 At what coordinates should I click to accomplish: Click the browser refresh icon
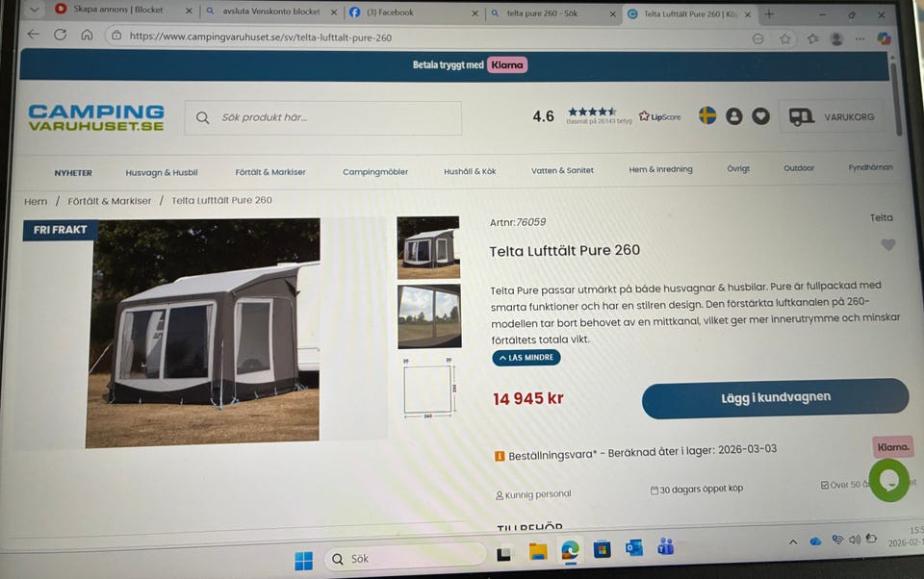60,35
